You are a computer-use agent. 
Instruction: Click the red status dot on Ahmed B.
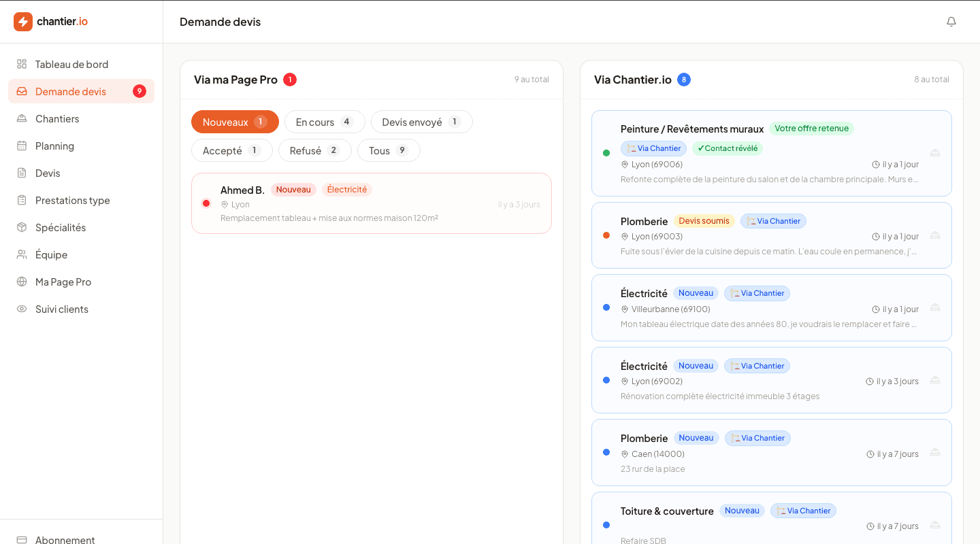click(206, 203)
